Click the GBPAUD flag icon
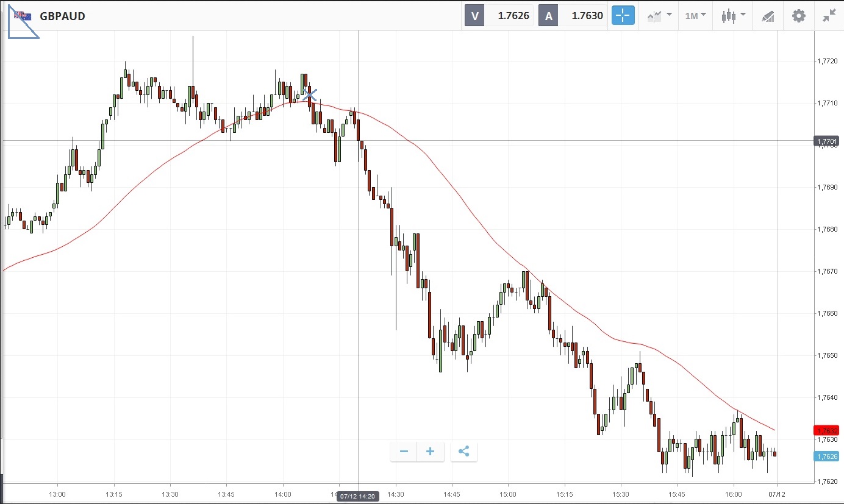 pyautogui.click(x=23, y=16)
